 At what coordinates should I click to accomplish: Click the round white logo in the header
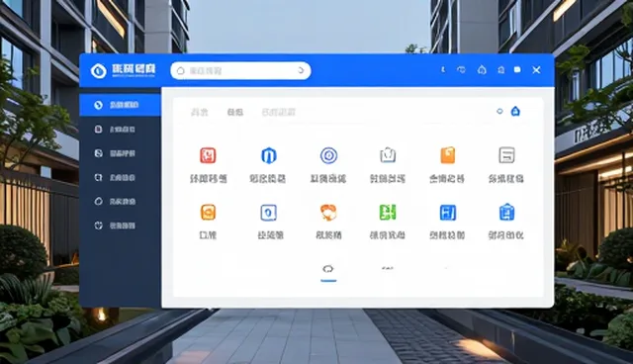click(x=98, y=71)
